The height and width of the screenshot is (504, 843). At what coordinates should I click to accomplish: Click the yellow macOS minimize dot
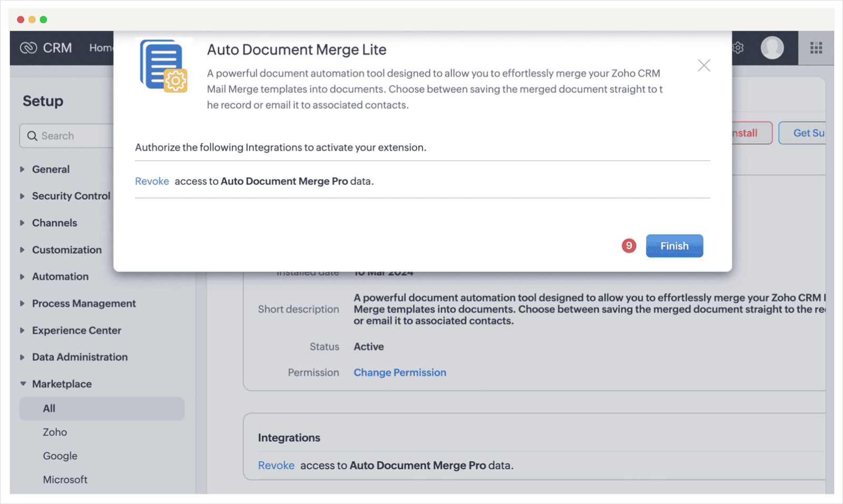32,19
